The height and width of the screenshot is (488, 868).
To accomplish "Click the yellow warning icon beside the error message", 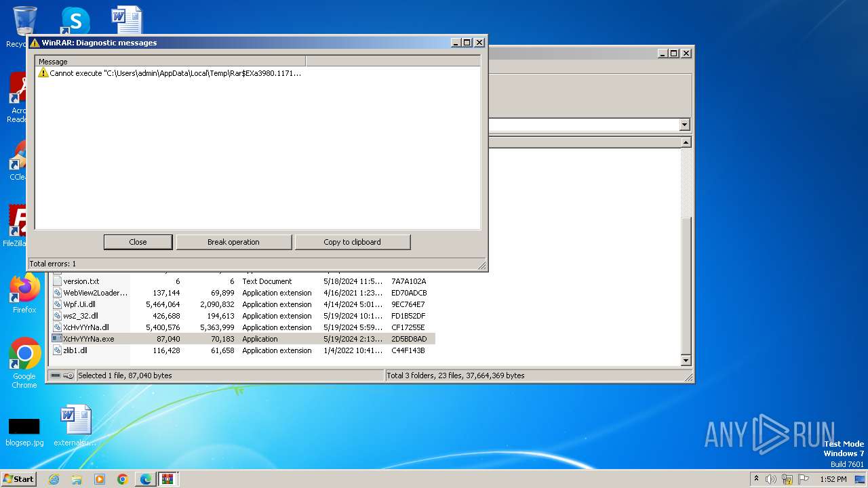I will 43,73.
